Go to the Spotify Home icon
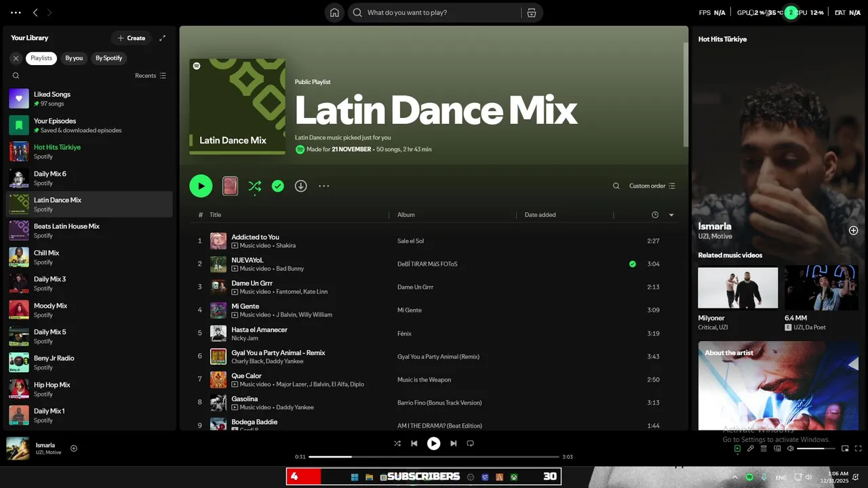The image size is (868, 488). point(334,12)
